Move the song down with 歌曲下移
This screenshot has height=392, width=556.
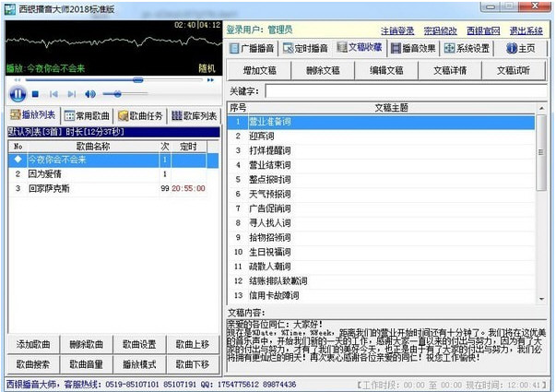pos(193,364)
